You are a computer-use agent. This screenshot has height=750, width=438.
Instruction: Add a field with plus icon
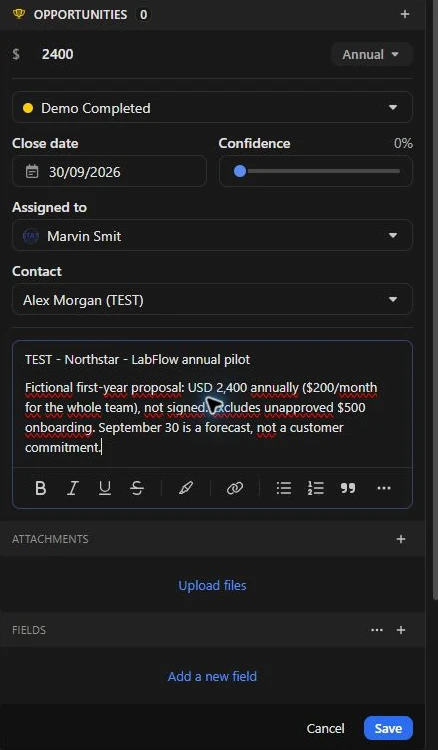401,630
